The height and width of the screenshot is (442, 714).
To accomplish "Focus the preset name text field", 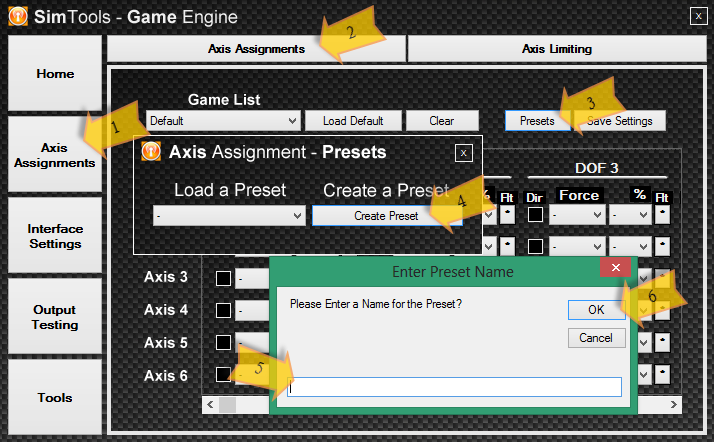I will click(454, 387).
